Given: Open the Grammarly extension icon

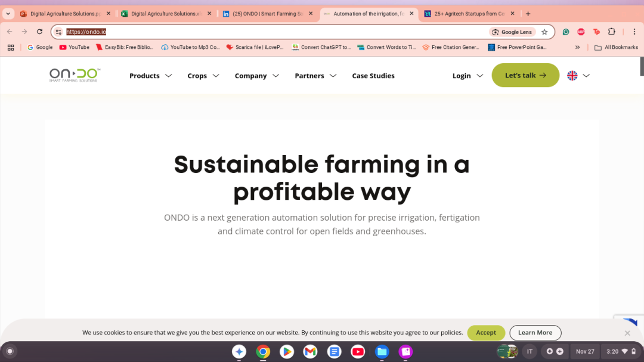Looking at the screenshot, I should click(566, 32).
